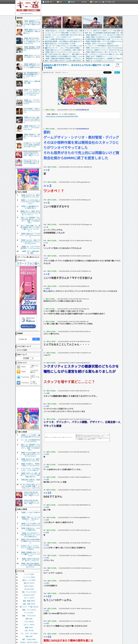The image size is (138, 644).
Task: Click arrow bullet beside トレンド２ (3644)
Action: pos(17,577)
